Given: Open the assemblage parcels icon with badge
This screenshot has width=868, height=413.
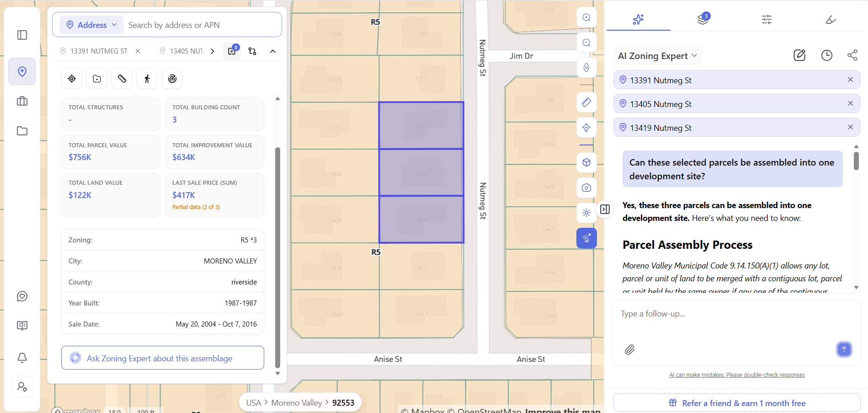Looking at the screenshot, I should [x=232, y=51].
